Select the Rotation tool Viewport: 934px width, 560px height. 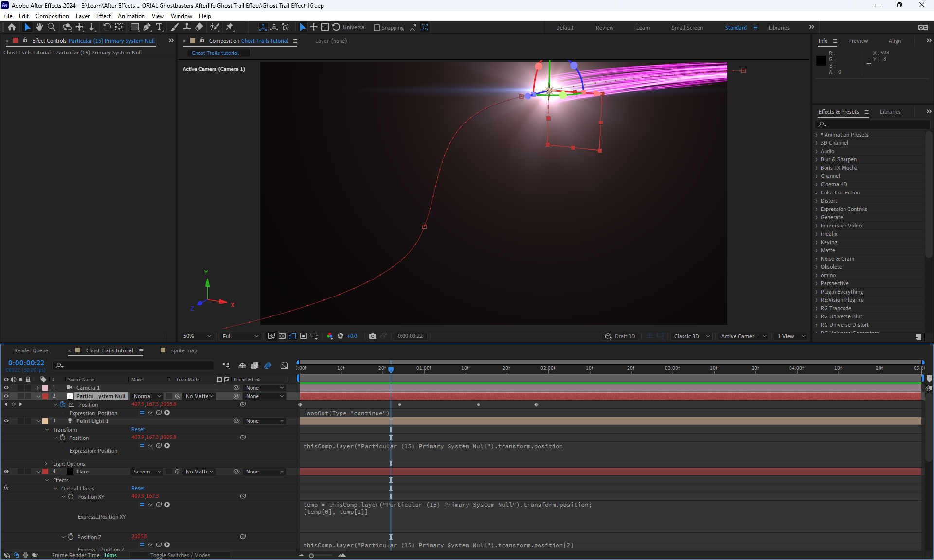[x=107, y=27]
